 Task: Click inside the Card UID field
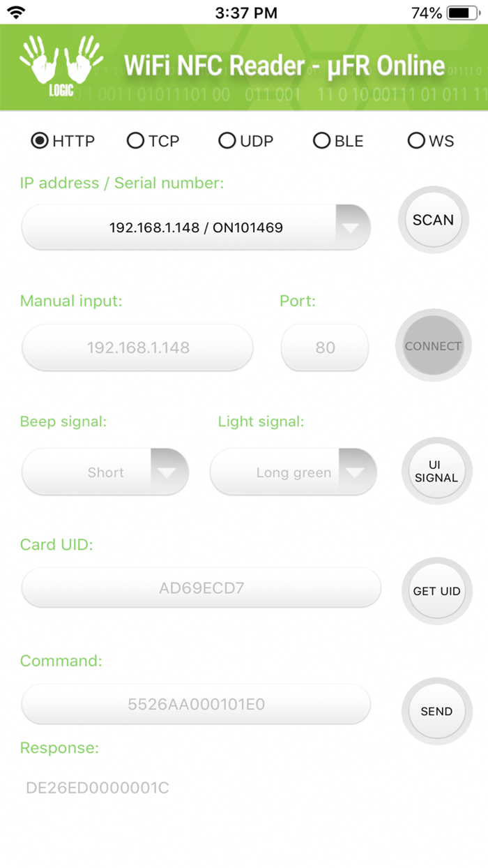click(201, 588)
